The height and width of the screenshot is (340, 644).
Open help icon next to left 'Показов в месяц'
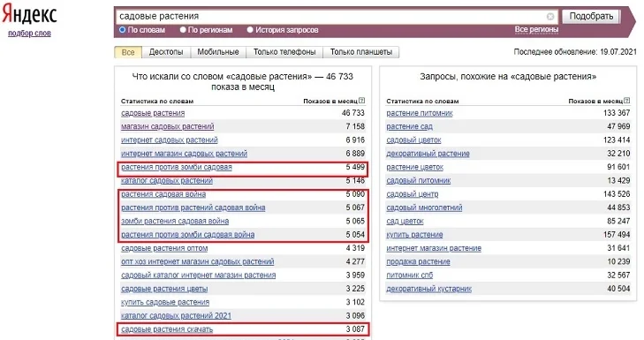[x=361, y=101]
